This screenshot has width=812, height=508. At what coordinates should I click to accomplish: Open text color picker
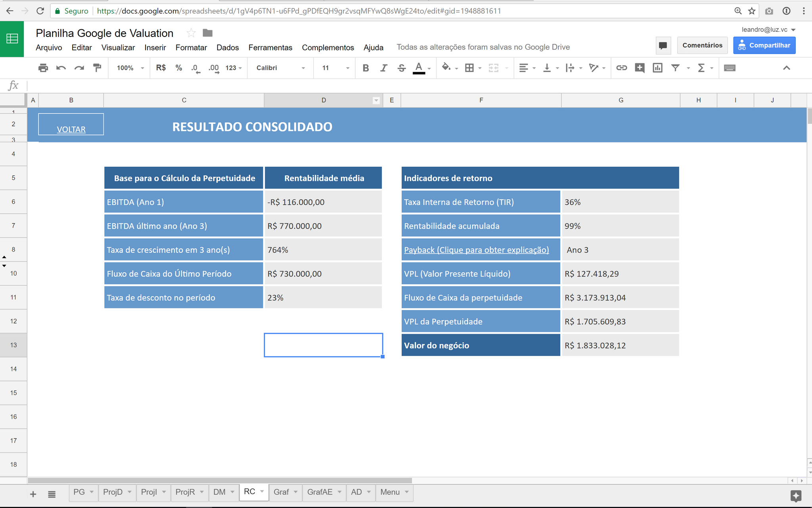coord(422,68)
